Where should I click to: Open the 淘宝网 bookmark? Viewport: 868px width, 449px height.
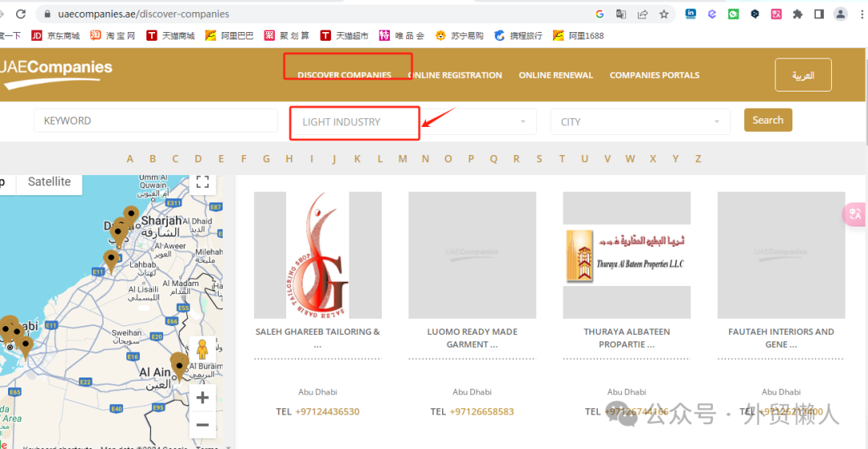113,36
